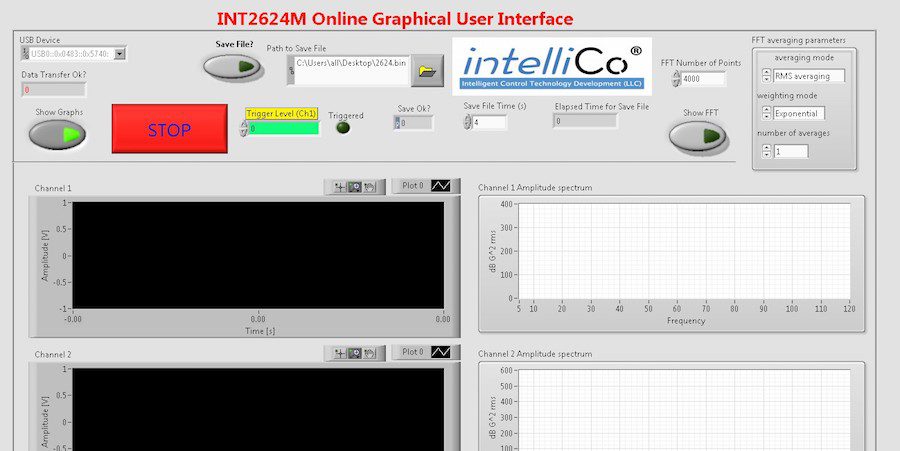Click the Save Ok? indicator field
This screenshot has width=900, height=451.
pos(413,123)
